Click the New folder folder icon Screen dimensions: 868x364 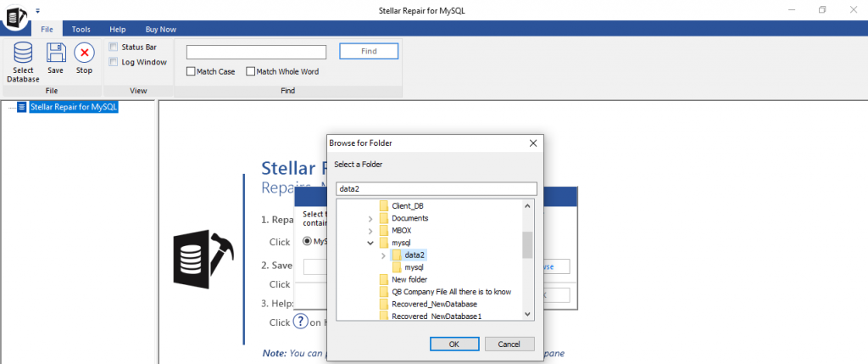(384, 279)
